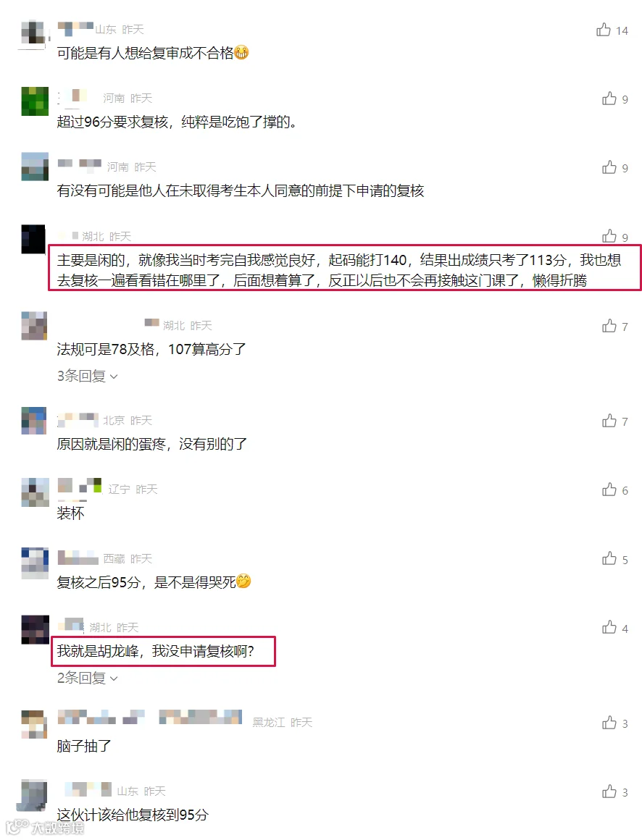Open the comment text 可能是有人想给复审成不合格
The width and height of the screenshot is (642, 840).
pyautogui.click(x=153, y=52)
